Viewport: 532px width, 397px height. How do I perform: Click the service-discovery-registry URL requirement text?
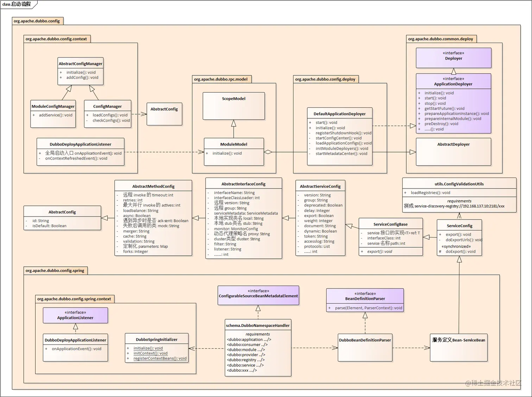[x=454, y=206]
